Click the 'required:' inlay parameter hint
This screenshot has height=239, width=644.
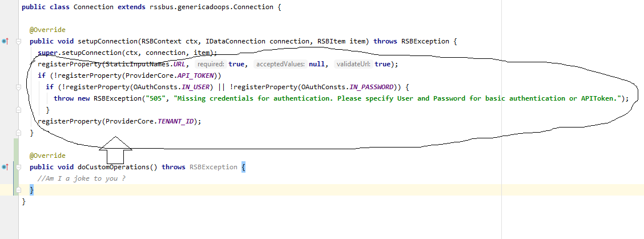[x=211, y=64]
